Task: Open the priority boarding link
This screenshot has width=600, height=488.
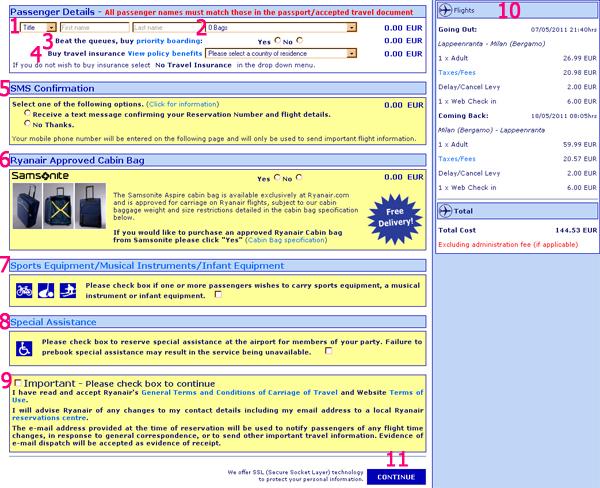Action: point(168,41)
